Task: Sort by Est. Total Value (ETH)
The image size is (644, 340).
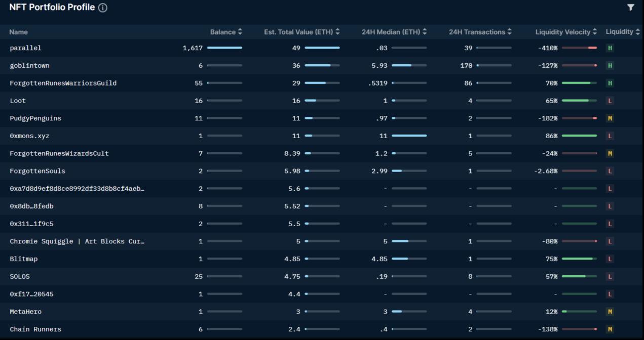Action: coord(301,32)
